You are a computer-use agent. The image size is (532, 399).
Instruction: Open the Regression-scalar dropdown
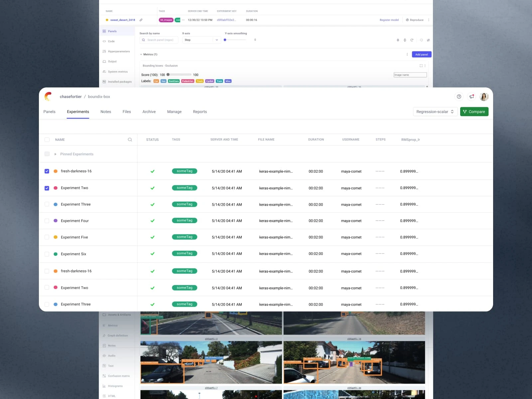pos(435,112)
